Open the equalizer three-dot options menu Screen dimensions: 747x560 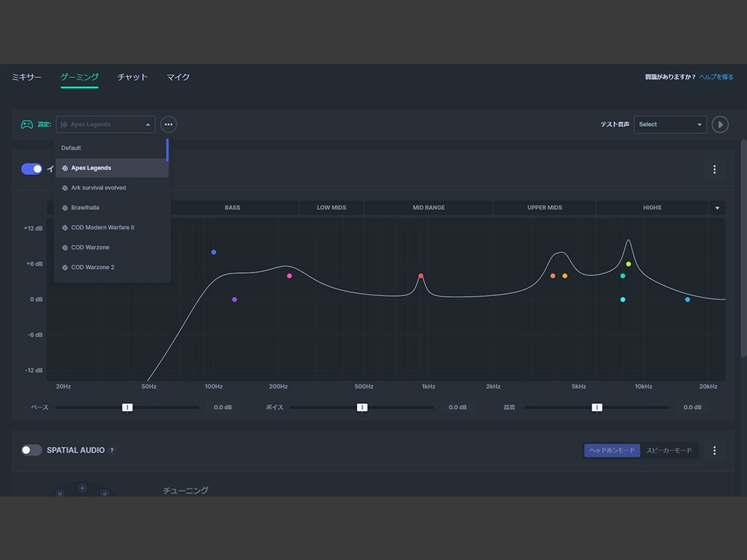(714, 169)
